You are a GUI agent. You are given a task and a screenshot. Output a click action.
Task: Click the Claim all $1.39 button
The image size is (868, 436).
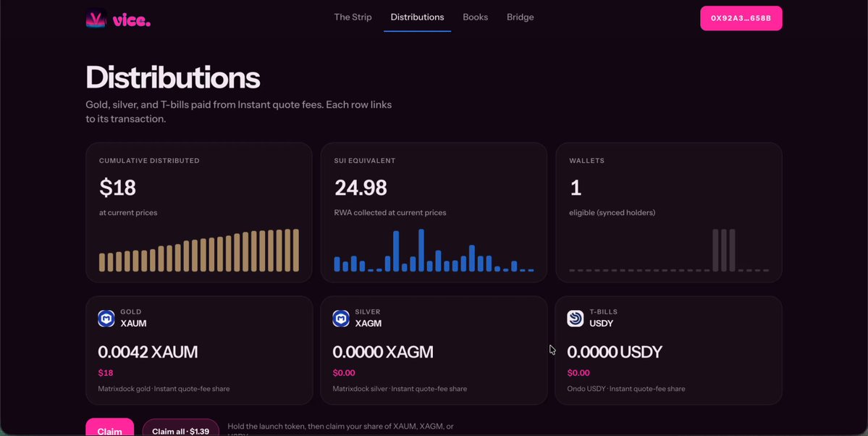click(180, 428)
